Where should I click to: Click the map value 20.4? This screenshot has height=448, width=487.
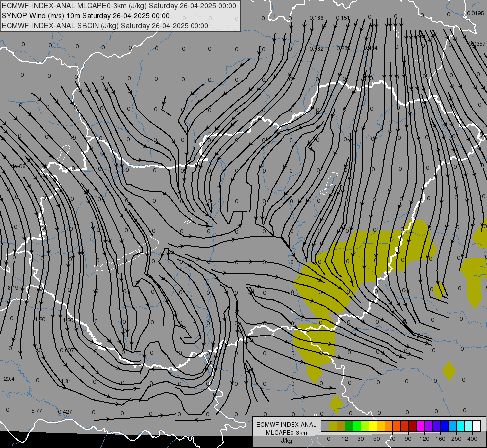click(9, 379)
